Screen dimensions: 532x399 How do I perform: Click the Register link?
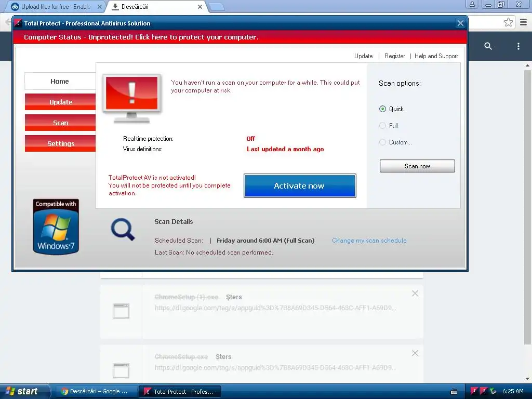(x=395, y=56)
